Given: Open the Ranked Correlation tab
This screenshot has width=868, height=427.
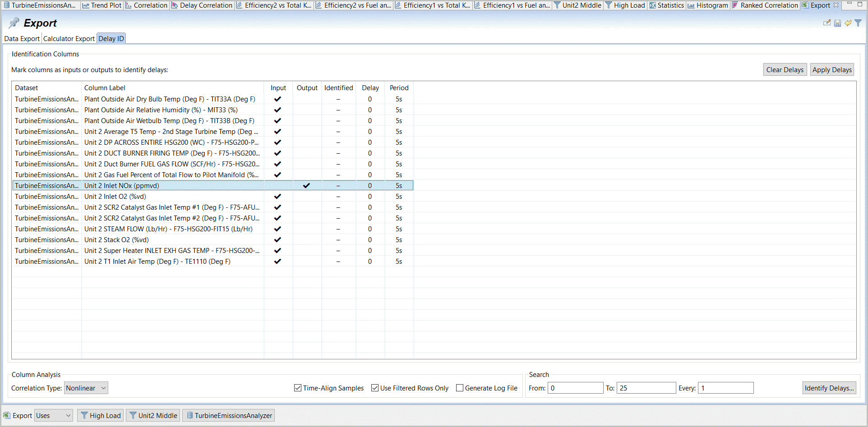Looking at the screenshot, I should click(x=765, y=5).
